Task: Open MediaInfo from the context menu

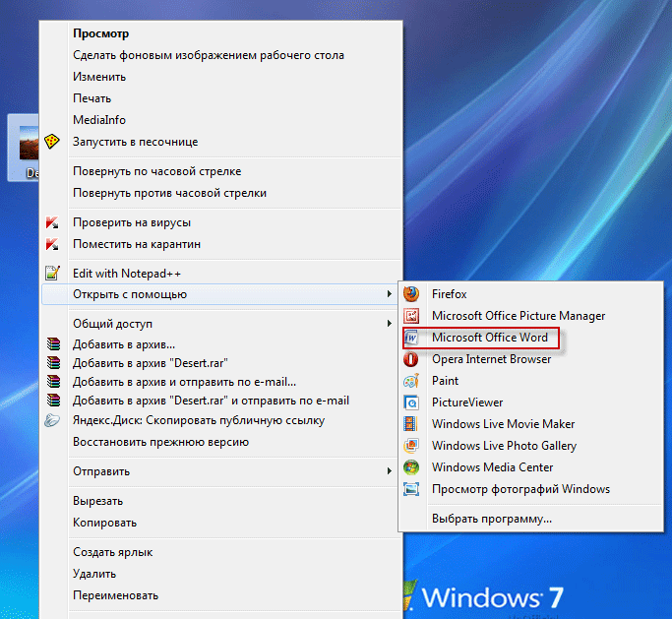Action: point(99,120)
